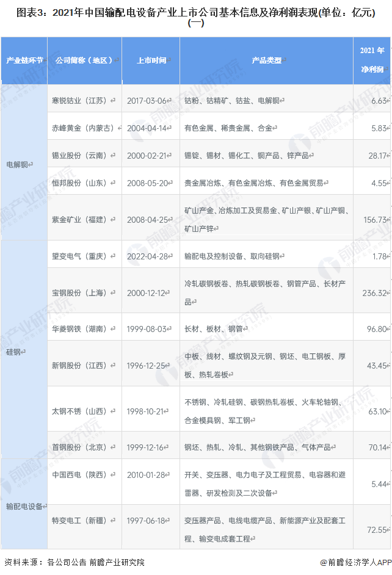The height and width of the screenshot is (575, 392).
Task: Select company cell 中国西电（陕西）
Action: tap(85, 482)
